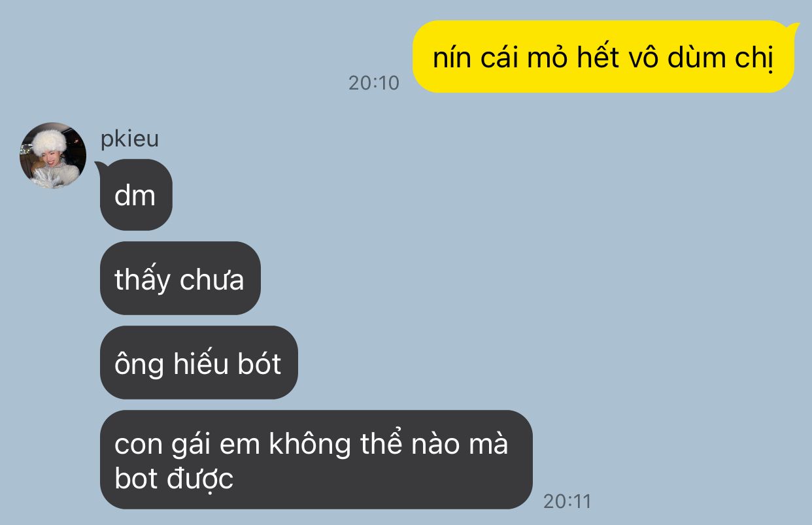Click the 20:10 timestamp beside the yellow bubble
The width and height of the screenshot is (812, 525).
[x=373, y=83]
